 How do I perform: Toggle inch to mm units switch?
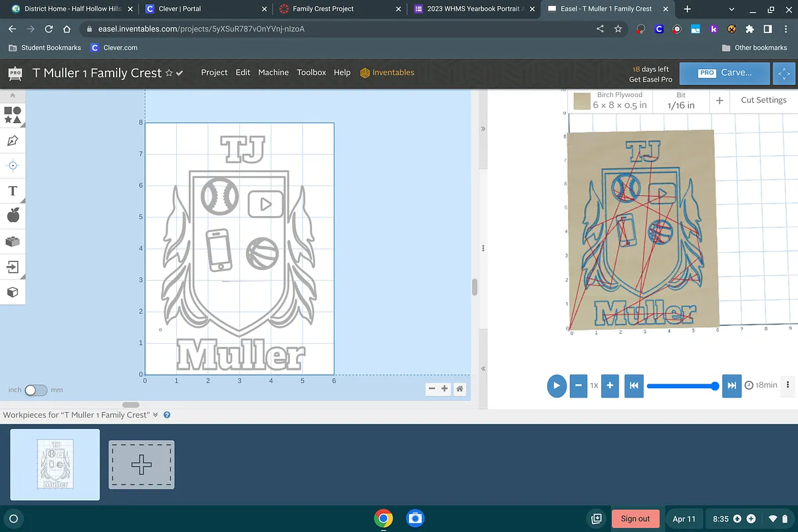(x=36, y=390)
